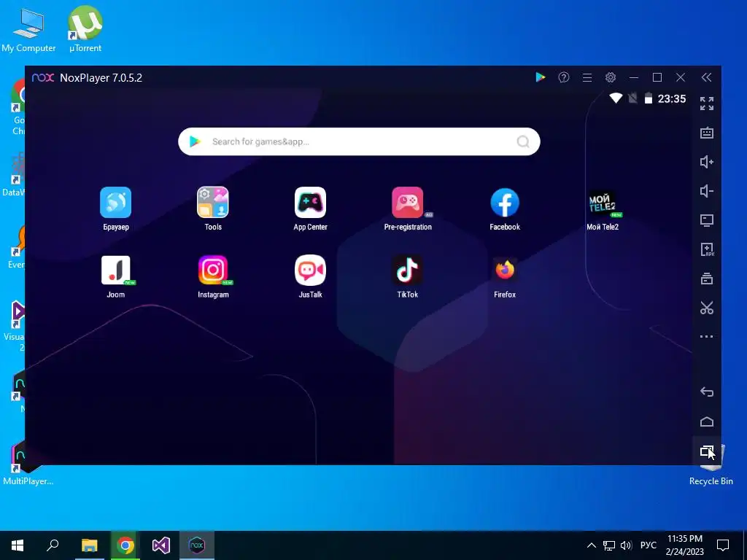Click the Android back arrow button
The width and height of the screenshot is (747, 560).
tap(707, 392)
